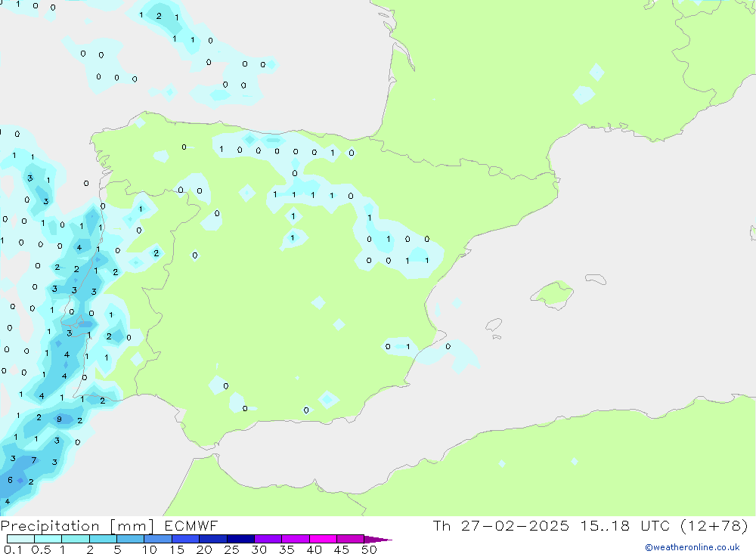
Task: Click the precipitation value '9' on the map
Action: pos(59,419)
